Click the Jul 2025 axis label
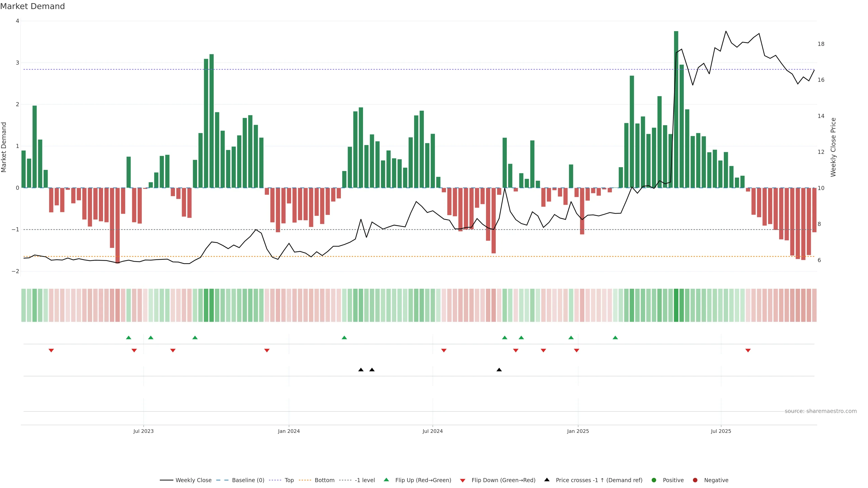868x488 pixels. tap(721, 432)
